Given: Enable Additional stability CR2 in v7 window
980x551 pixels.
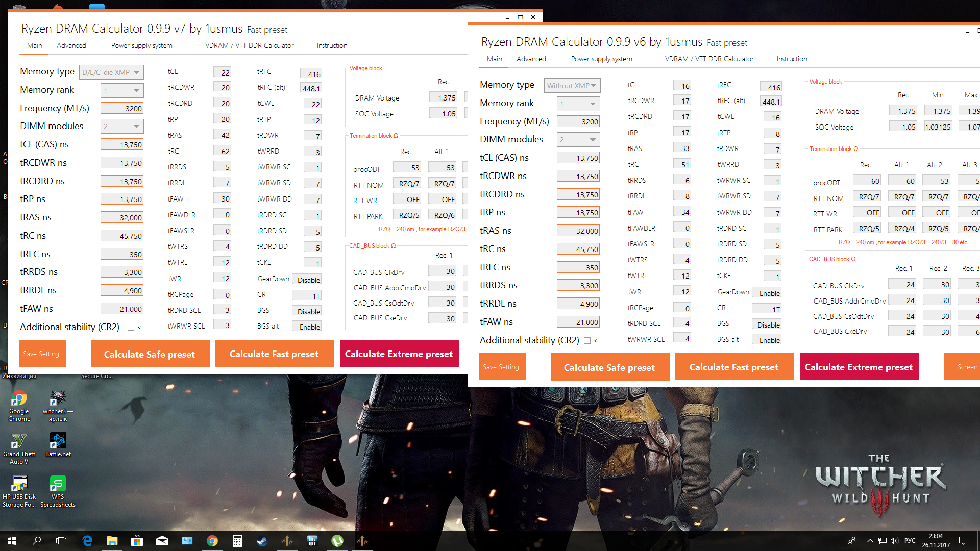Looking at the screenshot, I should coord(131,328).
